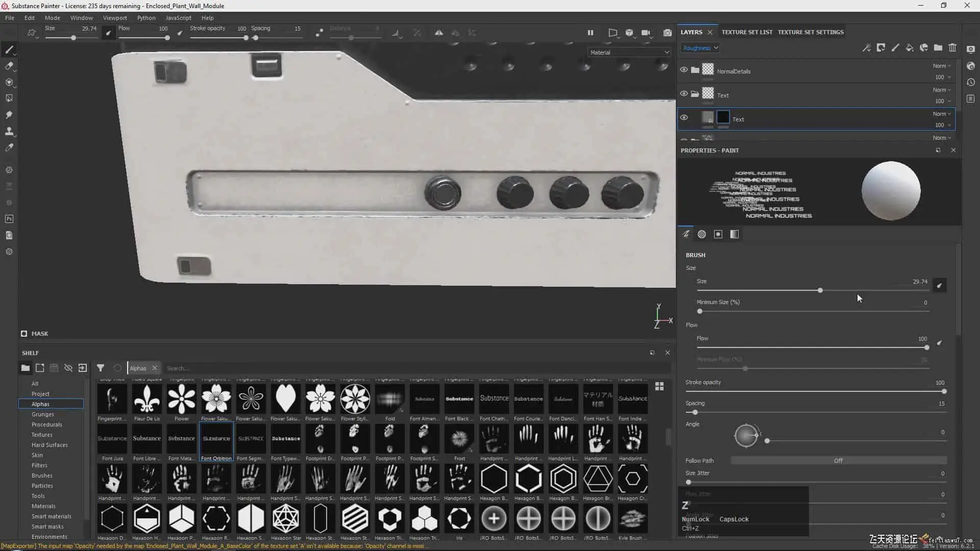Click the Follow Path Off button
The image size is (980, 551).
(x=838, y=461)
